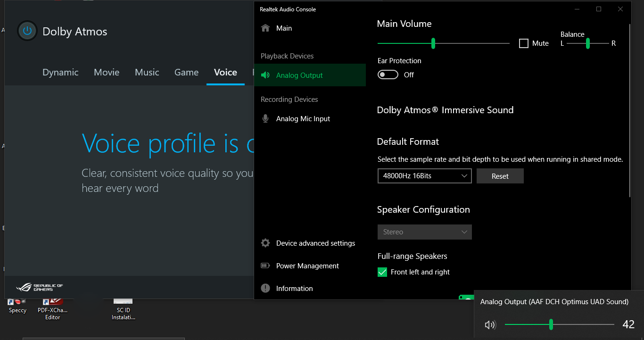Switch to the Game profile tab

tap(186, 72)
